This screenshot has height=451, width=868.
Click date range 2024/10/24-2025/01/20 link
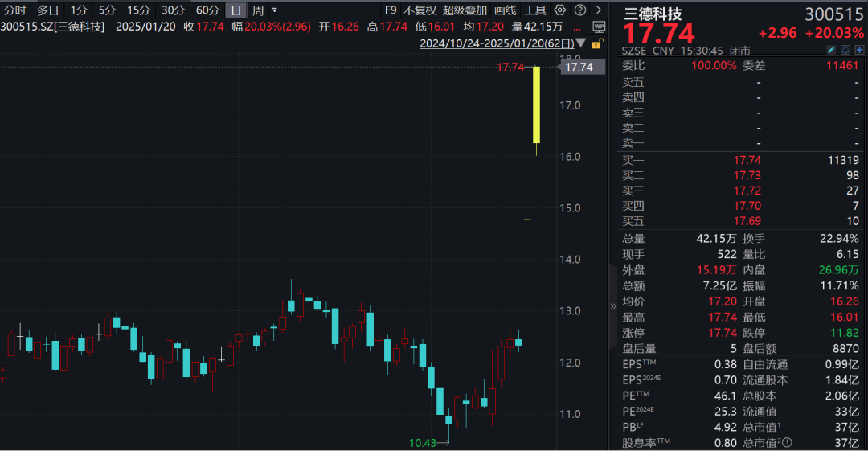[497, 43]
